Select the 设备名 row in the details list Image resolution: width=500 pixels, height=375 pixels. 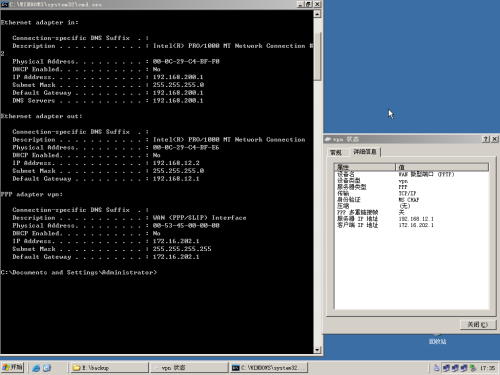tap(412, 174)
